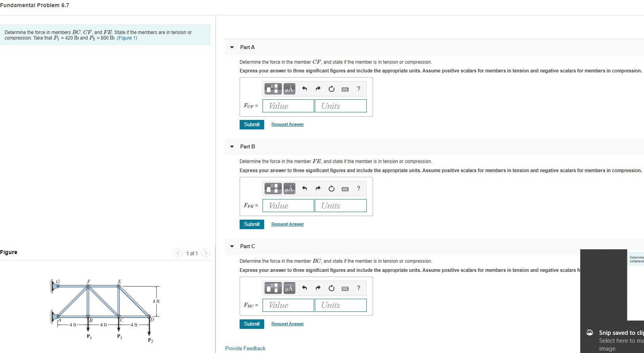Go to next figure arrow
Screen dimensions: 644x353
coord(206,253)
